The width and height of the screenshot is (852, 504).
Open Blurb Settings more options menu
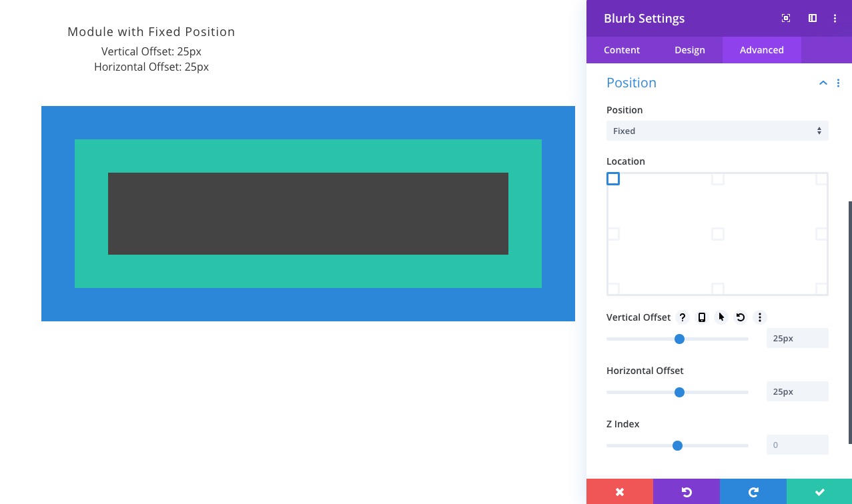(835, 19)
